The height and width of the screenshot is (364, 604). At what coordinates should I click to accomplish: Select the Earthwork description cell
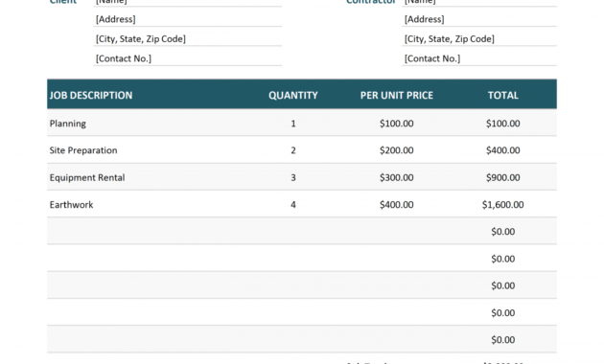click(x=71, y=204)
